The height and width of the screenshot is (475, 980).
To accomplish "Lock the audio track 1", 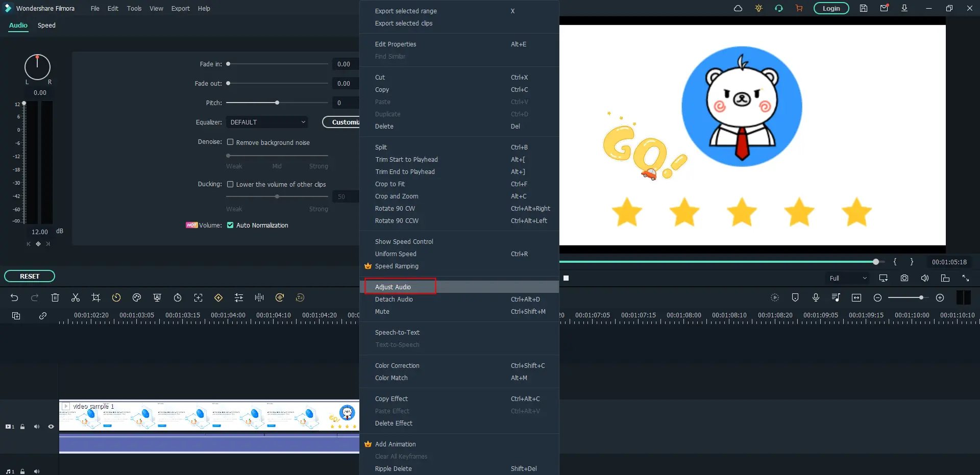I will 22,471.
